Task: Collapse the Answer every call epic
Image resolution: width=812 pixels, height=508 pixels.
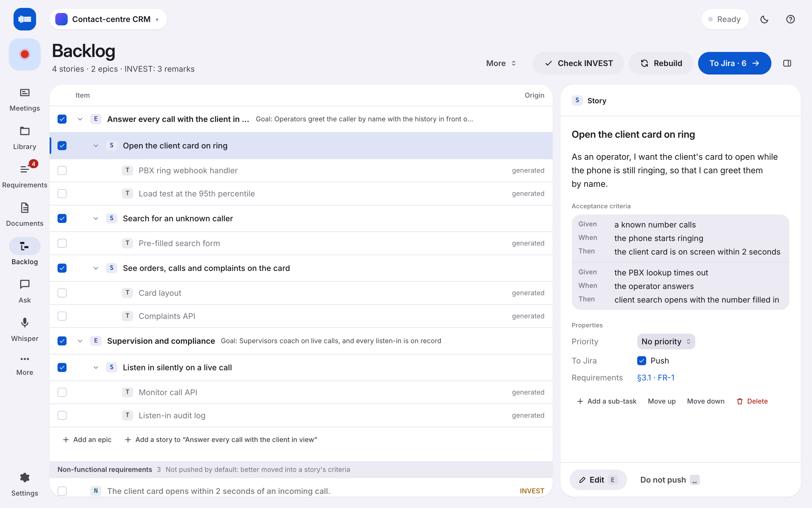Action: (80, 119)
